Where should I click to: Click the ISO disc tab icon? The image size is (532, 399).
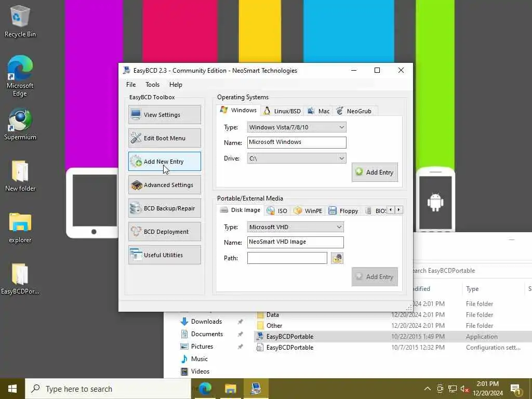pyautogui.click(x=270, y=211)
